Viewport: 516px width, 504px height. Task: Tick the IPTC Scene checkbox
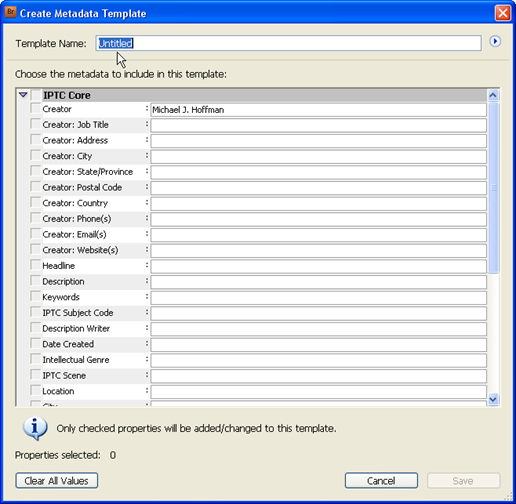click(35, 375)
